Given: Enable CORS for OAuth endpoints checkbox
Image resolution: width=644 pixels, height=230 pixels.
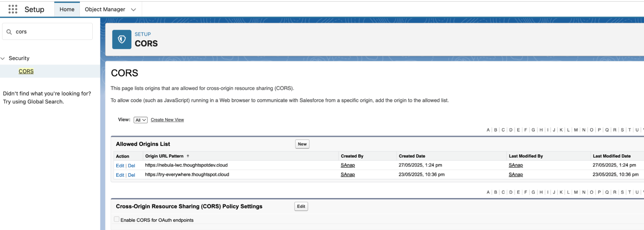Looking at the screenshot, I should [117, 219].
